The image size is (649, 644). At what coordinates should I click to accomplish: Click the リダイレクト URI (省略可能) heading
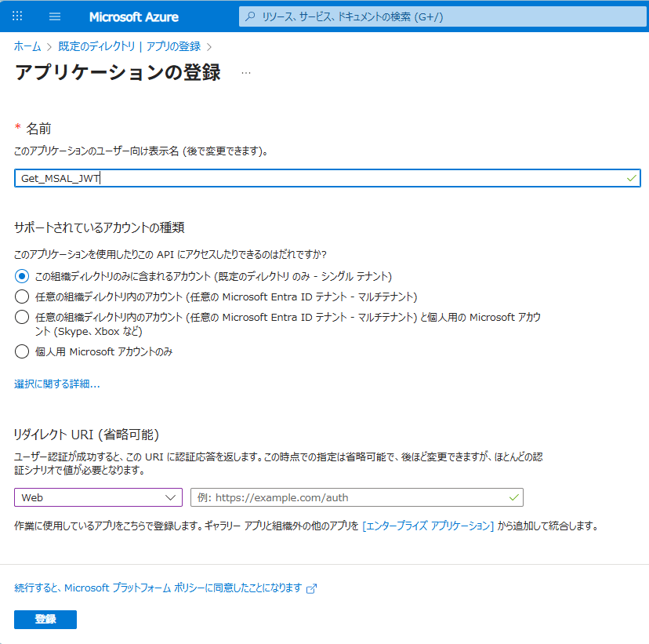86,435
